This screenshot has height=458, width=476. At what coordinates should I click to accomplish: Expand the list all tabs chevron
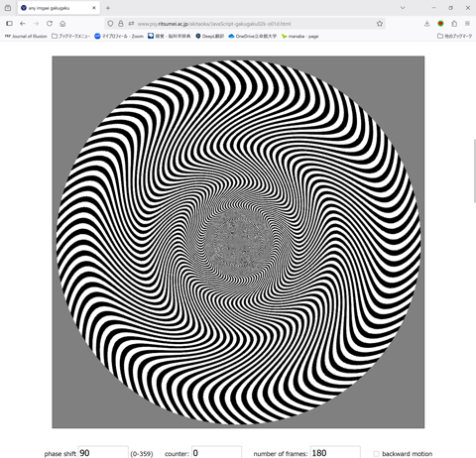[x=403, y=8]
